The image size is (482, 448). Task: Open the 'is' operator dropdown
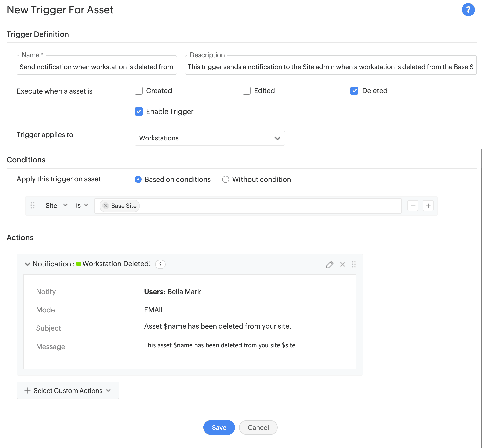(x=82, y=206)
